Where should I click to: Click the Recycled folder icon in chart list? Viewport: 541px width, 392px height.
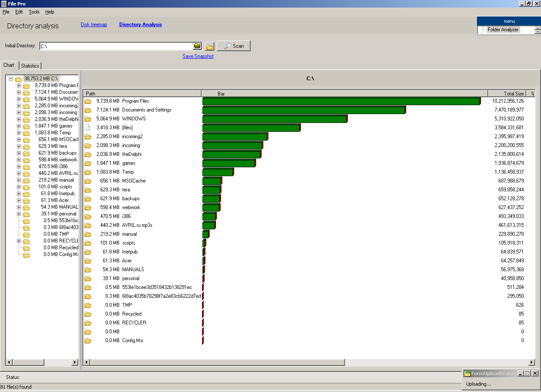(x=88, y=314)
